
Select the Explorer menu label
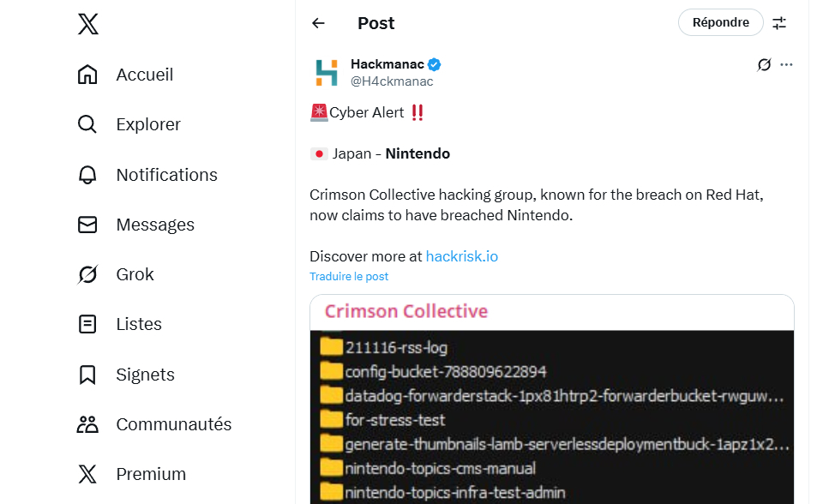[x=148, y=124]
